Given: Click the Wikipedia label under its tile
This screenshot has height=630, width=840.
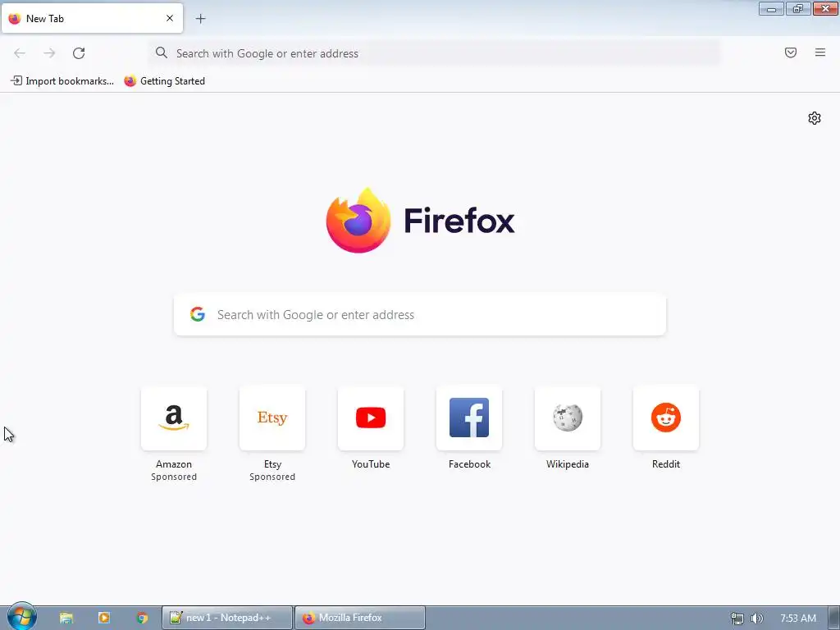Looking at the screenshot, I should point(568,464).
